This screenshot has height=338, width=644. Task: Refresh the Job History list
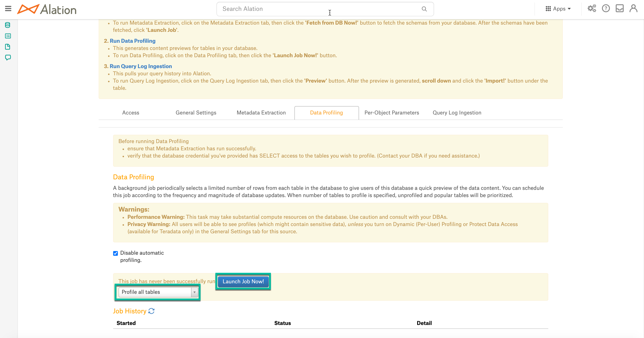point(151,311)
